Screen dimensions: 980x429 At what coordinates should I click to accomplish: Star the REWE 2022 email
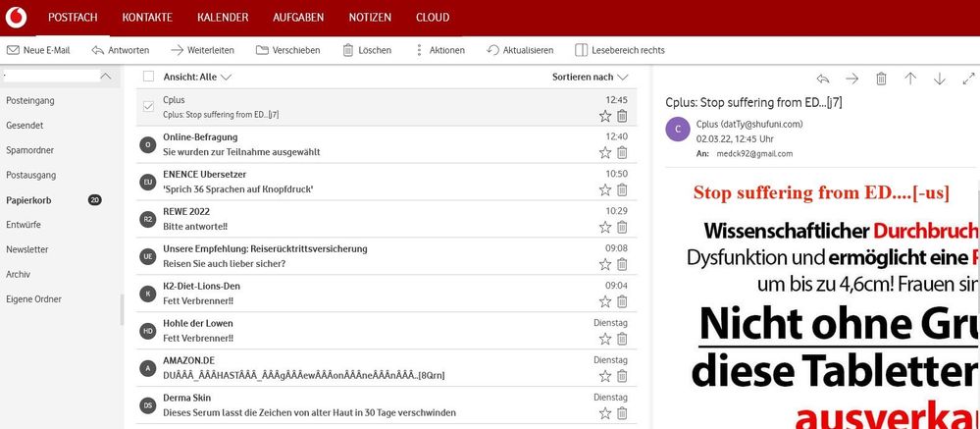(605, 227)
